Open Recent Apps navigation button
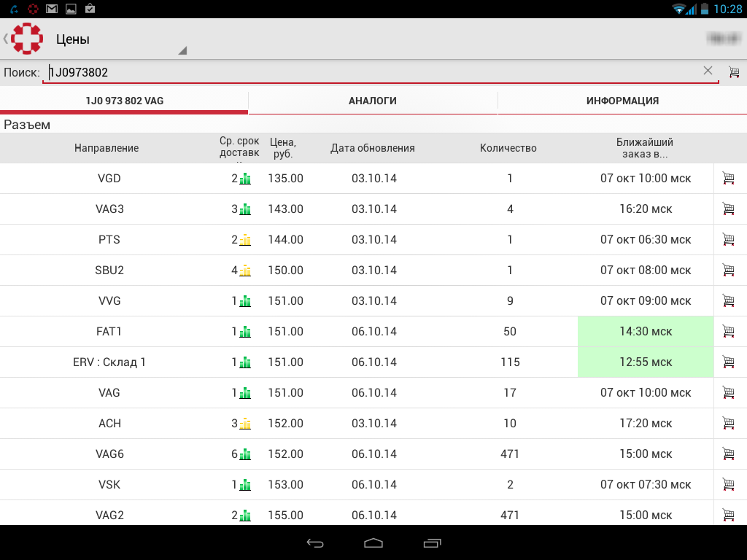Image resolution: width=747 pixels, height=560 pixels. click(432, 543)
